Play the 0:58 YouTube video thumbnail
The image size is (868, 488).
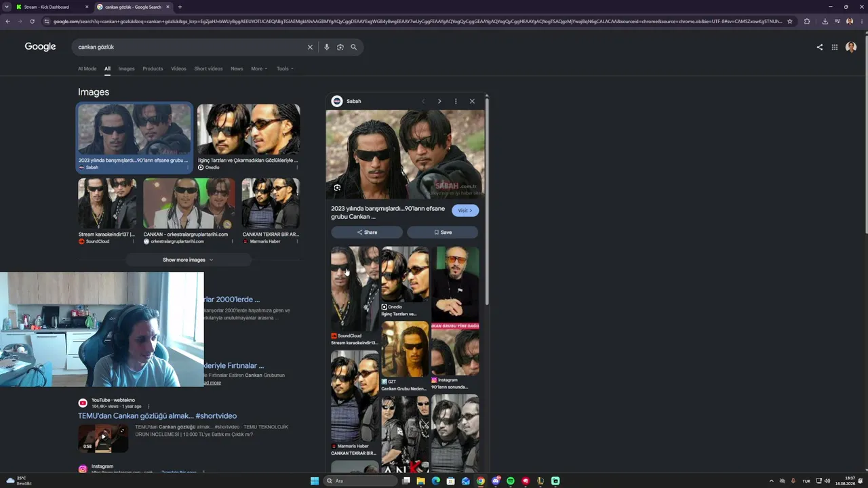coord(102,438)
